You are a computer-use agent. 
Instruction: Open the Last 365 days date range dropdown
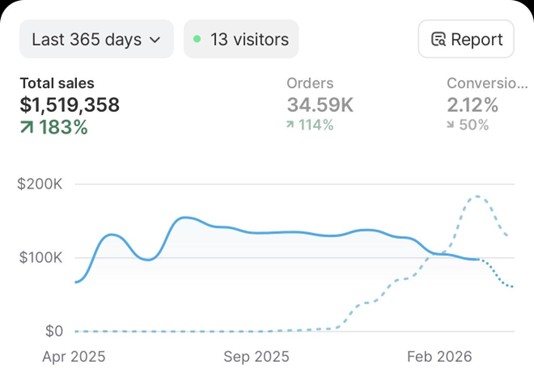coord(96,39)
